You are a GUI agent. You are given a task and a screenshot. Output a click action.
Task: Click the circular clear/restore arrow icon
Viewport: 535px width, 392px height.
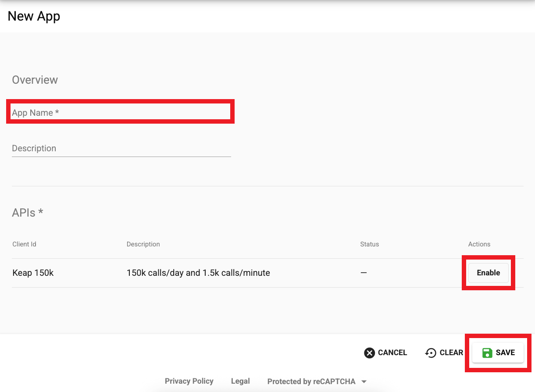[430, 352]
